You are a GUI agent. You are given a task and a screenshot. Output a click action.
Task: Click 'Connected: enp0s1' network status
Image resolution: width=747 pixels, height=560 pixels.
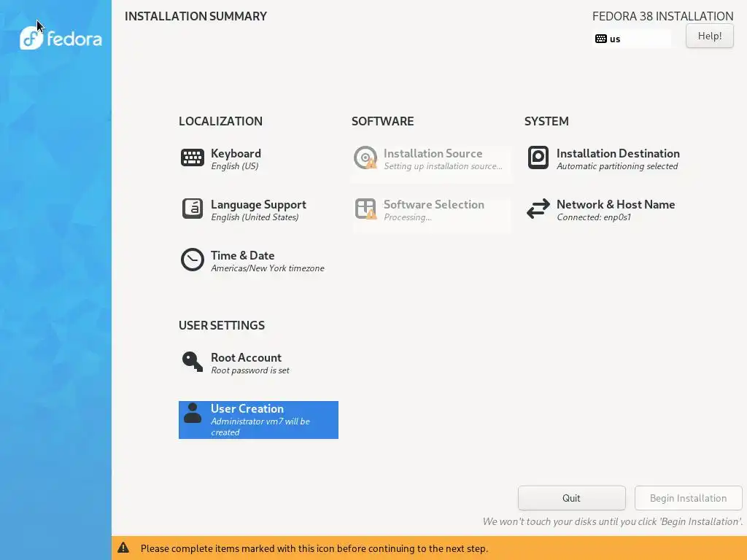pyautogui.click(x=594, y=217)
